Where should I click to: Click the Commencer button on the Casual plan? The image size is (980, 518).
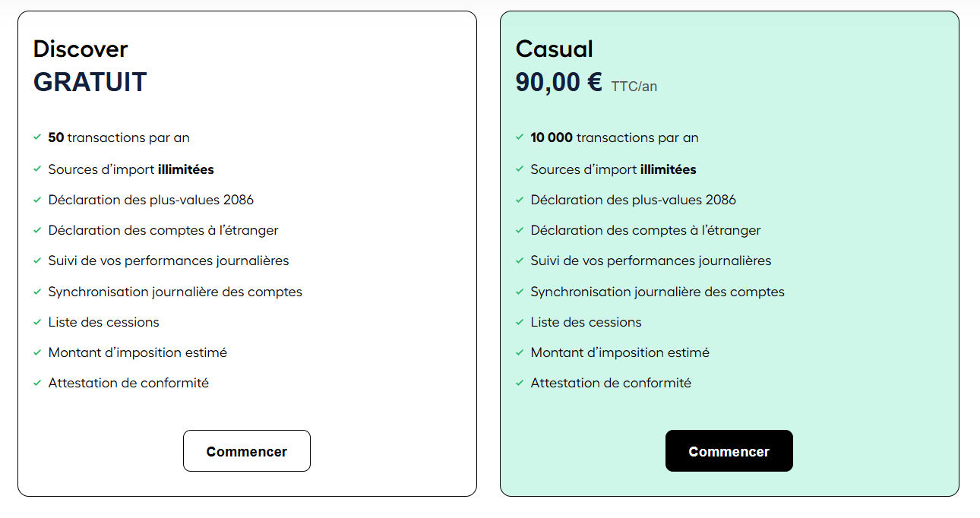point(729,450)
